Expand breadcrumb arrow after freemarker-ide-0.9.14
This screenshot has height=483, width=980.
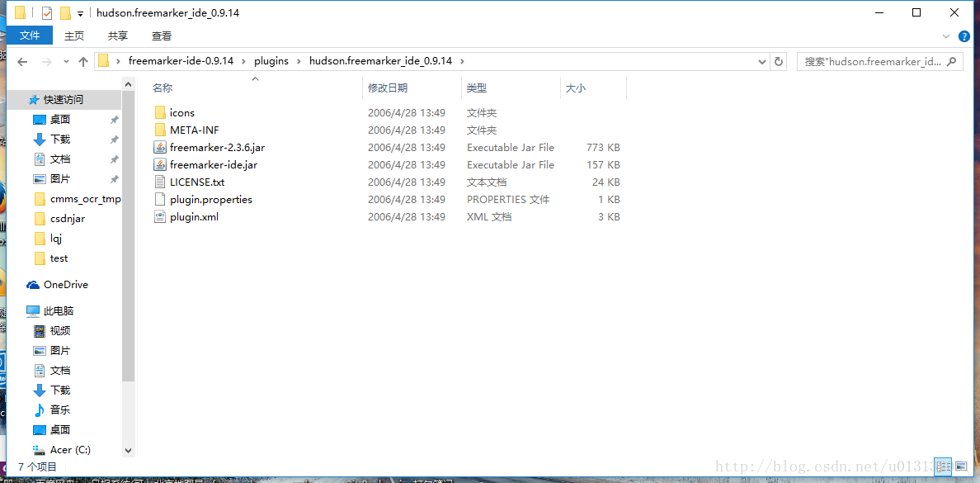point(243,61)
